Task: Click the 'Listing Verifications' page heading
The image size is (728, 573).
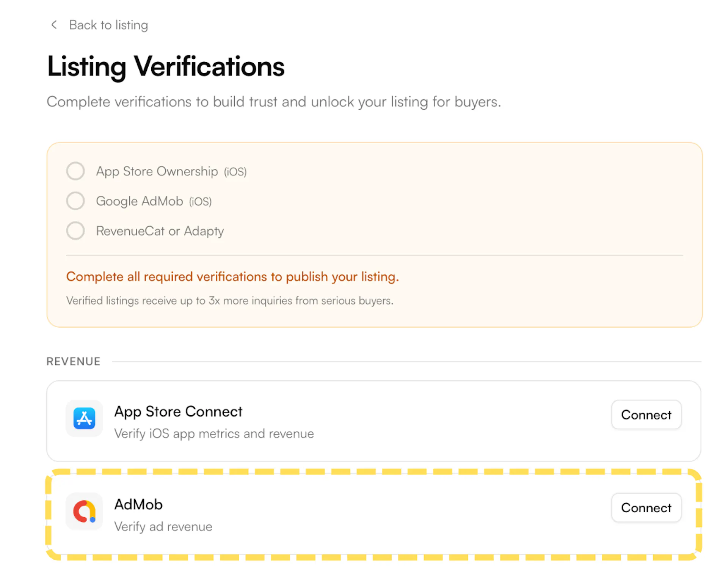Action: tap(166, 66)
